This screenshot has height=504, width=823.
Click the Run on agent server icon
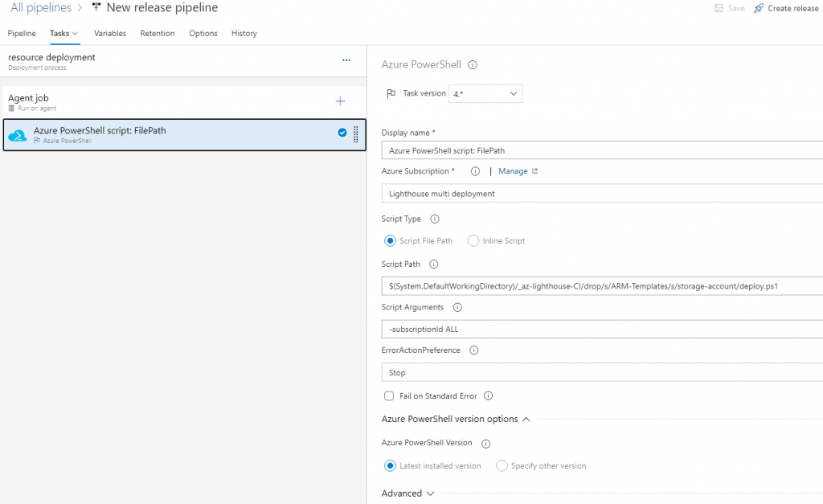pos(11,109)
